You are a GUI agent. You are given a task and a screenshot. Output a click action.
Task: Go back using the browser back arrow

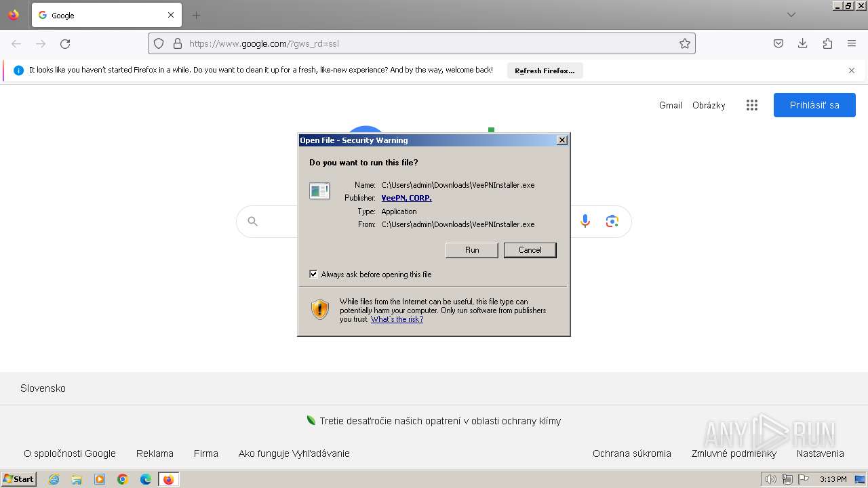[x=16, y=43]
